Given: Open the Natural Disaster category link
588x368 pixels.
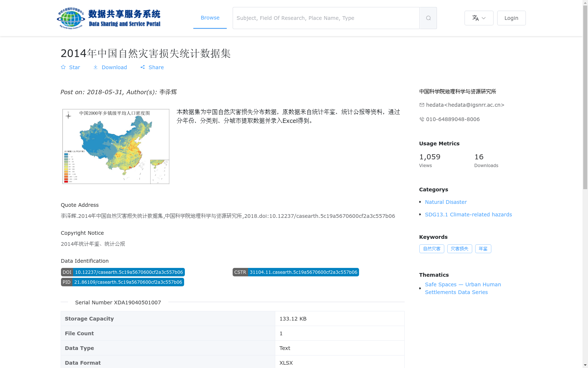Looking at the screenshot, I should pyautogui.click(x=446, y=202).
